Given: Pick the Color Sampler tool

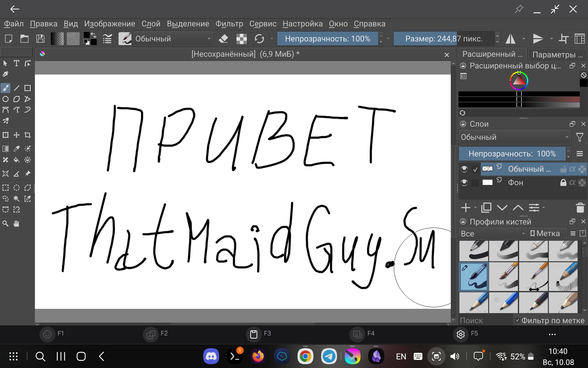Looking at the screenshot, I should 16,149.
